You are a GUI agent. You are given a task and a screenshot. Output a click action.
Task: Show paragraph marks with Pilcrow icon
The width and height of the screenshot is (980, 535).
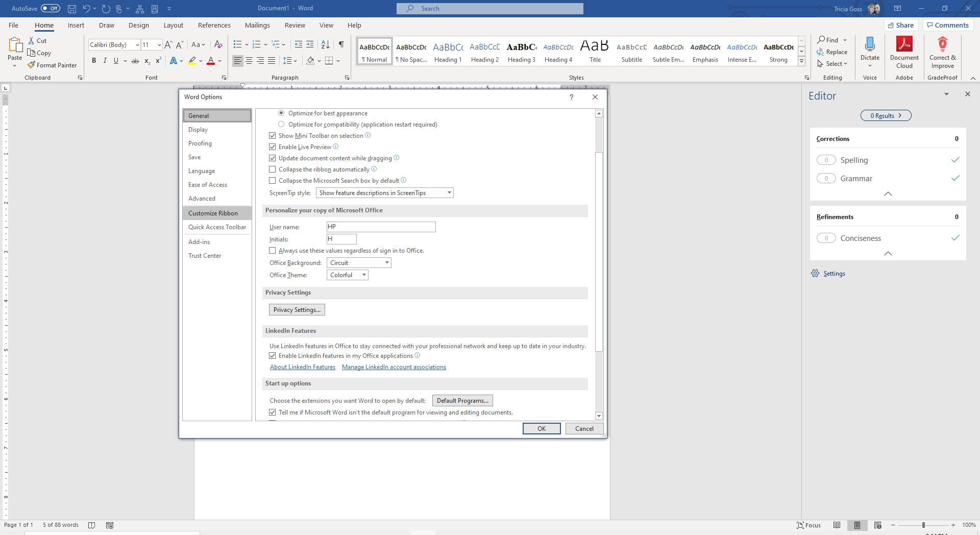pyautogui.click(x=341, y=45)
